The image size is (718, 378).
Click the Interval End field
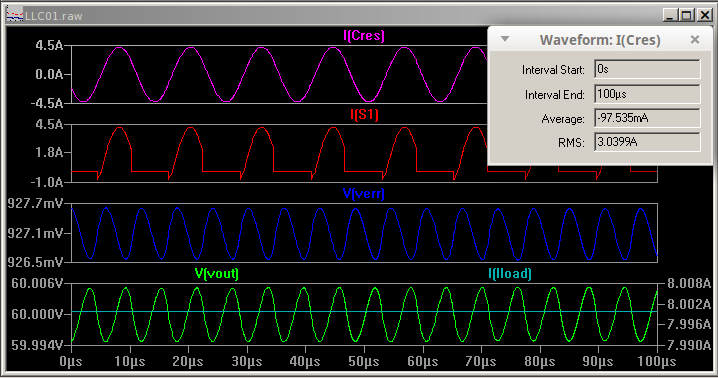pos(647,94)
